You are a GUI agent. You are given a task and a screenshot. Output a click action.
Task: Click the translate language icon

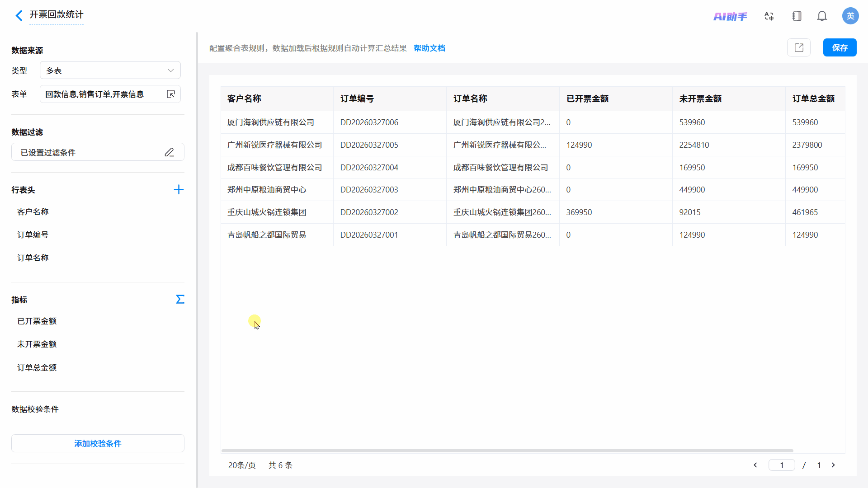(x=769, y=16)
